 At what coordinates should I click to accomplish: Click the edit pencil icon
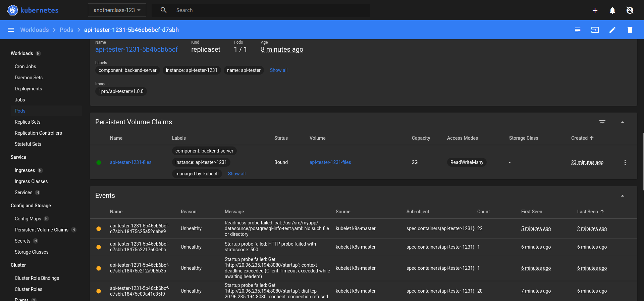tap(612, 30)
